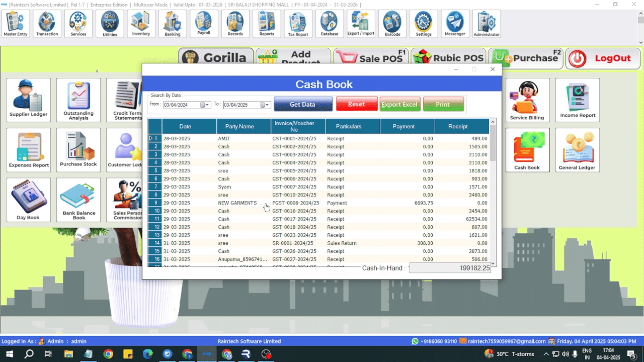Open Windows Start menu in taskbar
The image size is (644, 362).
10,354
